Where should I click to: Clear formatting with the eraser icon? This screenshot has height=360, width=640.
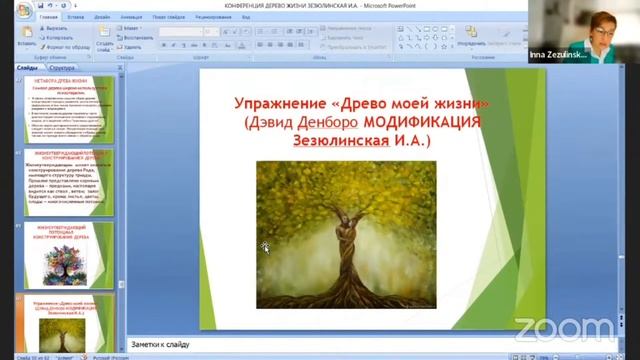(x=246, y=32)
